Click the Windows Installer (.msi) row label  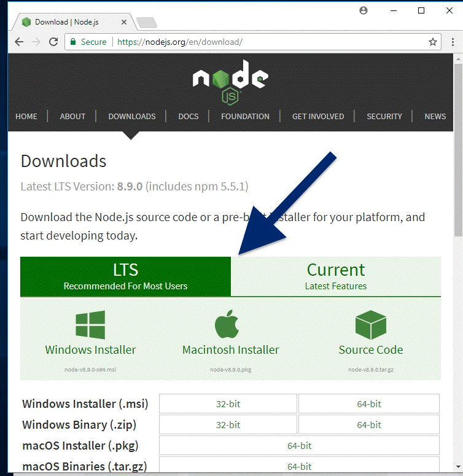click(85, 404)
